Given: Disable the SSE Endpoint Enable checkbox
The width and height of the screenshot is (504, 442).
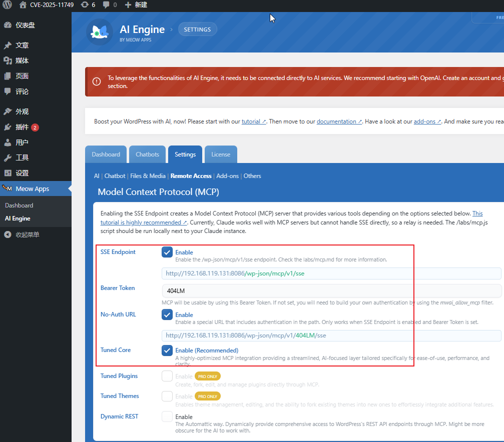Looking at the screenshot, I should point(167,252).
